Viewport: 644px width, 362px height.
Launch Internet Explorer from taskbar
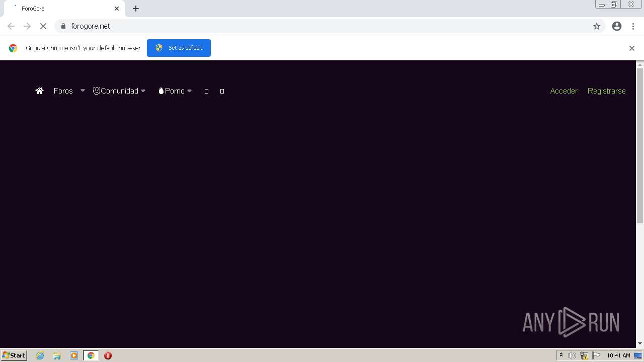point(40,355)
